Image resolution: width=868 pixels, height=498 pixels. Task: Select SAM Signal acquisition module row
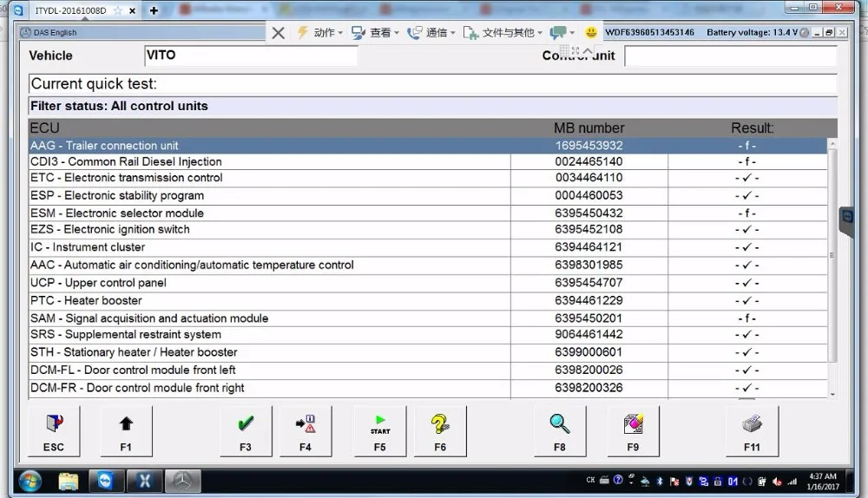pyautogui.click(x=428, y=318)
